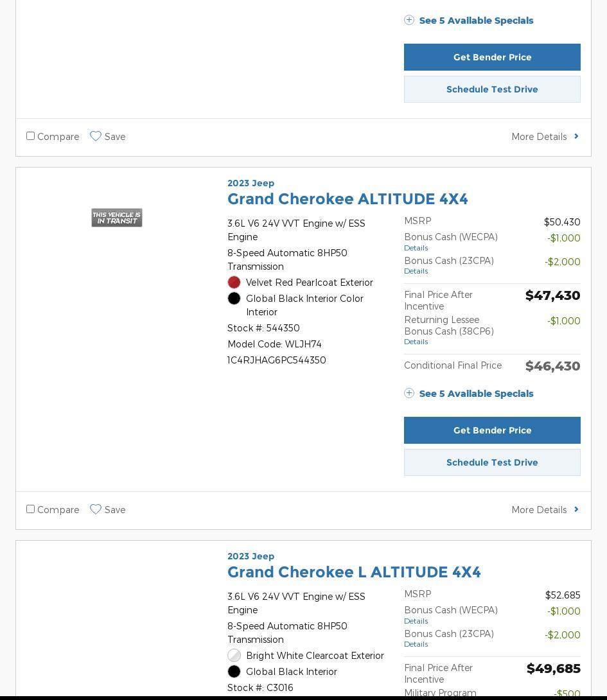Image resolution: width=607 pixels, height=700 pixels.
Task: Open the Grand Cherokee ALTITUDE 4X4 title link
Action: coord(347,199)
